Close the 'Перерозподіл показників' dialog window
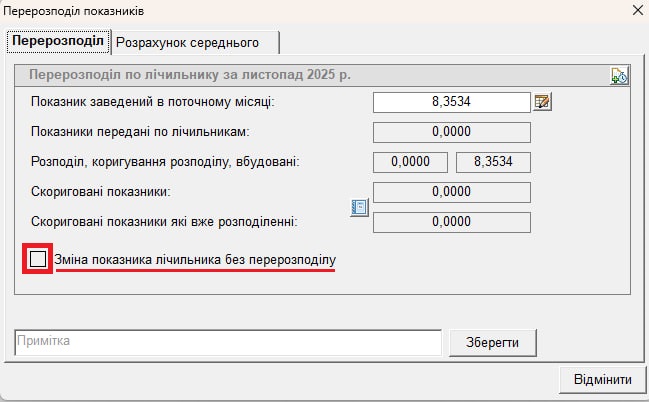 click(x=636, y=12)
